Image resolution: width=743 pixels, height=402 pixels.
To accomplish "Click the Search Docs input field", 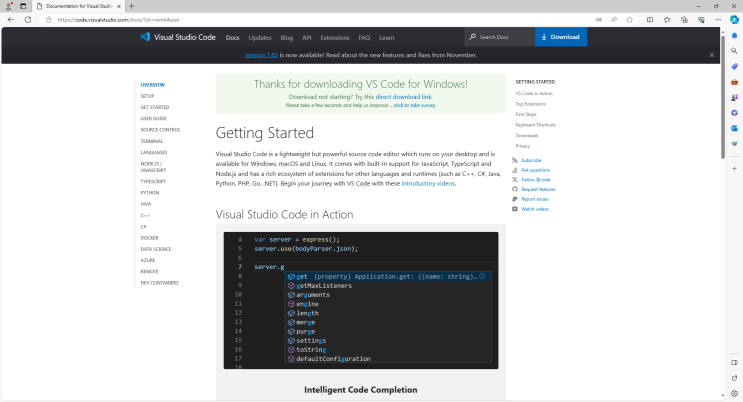I will tap(499, 37).
